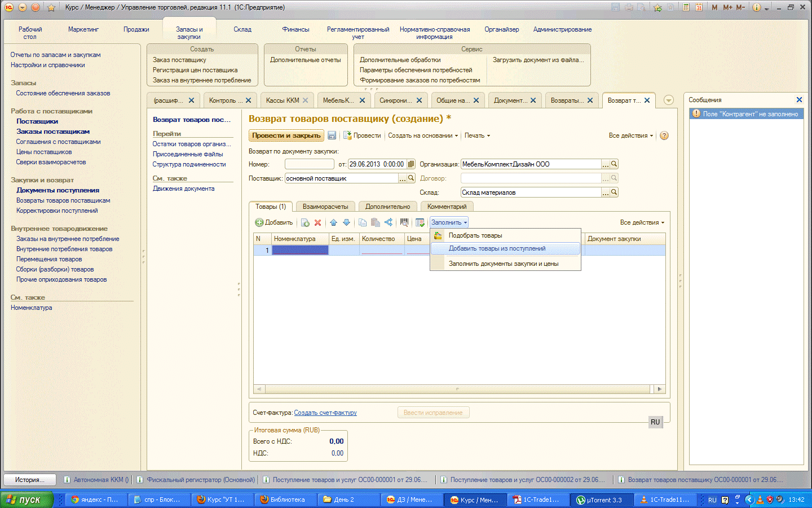Click the checklist icon before Заполнить

click(x=420, y=222)
